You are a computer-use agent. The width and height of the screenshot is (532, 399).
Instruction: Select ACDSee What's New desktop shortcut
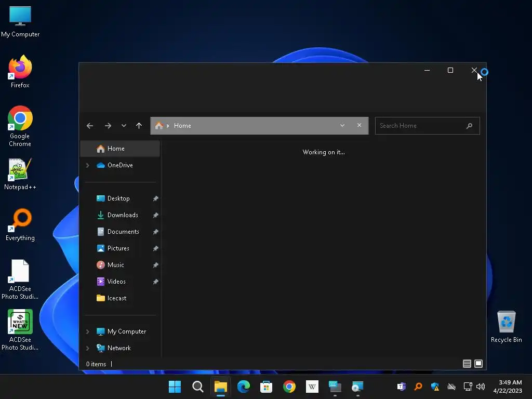[20, 330]
